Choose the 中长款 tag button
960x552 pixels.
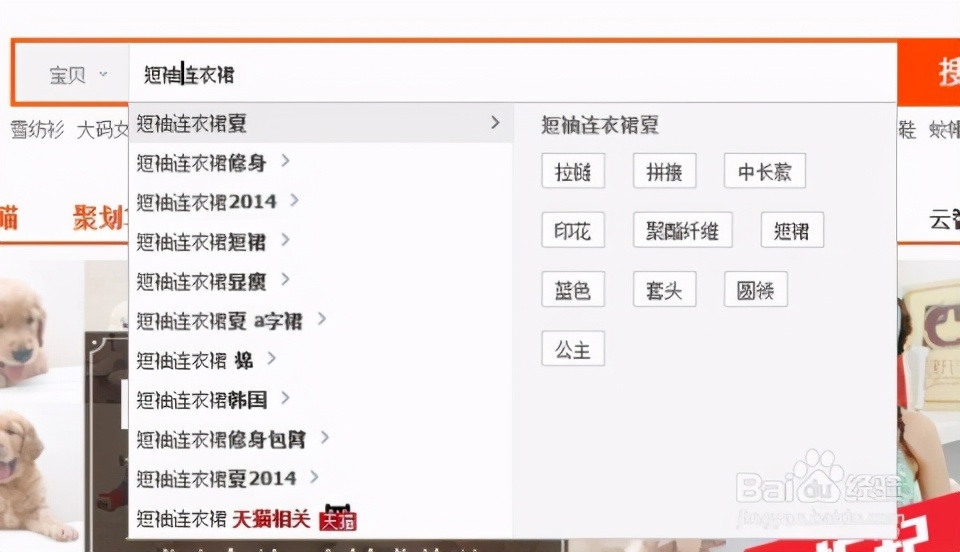765,171
